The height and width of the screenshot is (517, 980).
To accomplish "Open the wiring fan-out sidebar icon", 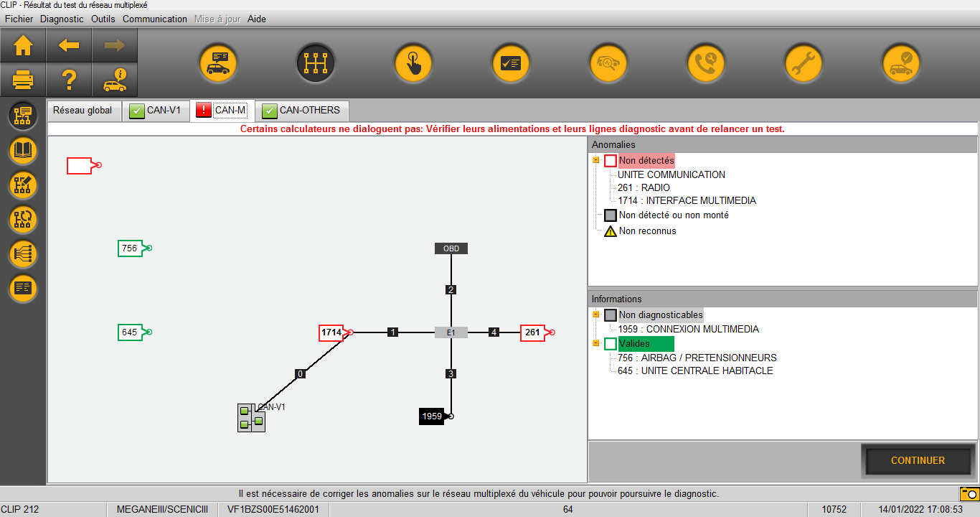I will click(23, 254).
